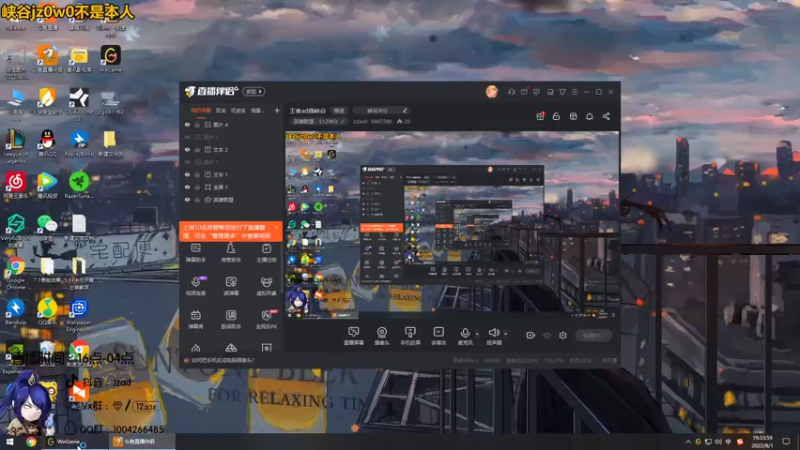The width and height of the screenshot is (800, 450).
Task: Hide the 文本 1 layer with its eye
Action: (187, 174)
